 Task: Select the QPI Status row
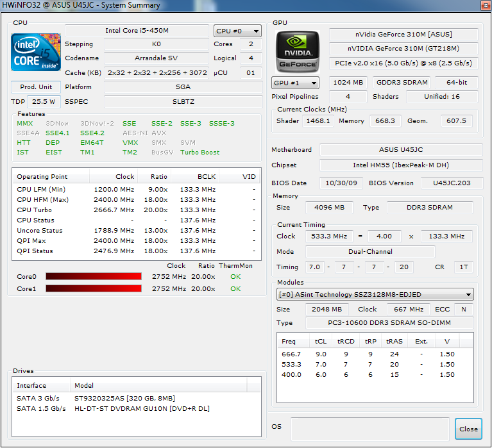tap(137, 251)
